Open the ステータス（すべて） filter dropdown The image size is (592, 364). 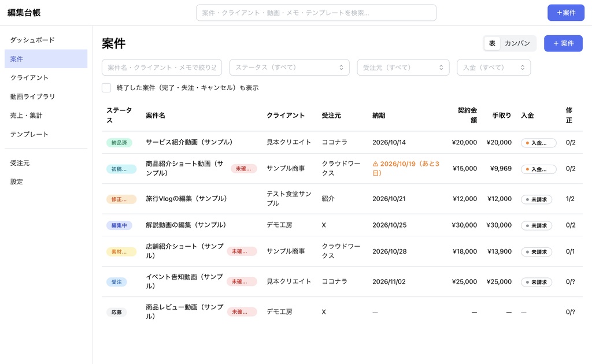tap(289, 68)
